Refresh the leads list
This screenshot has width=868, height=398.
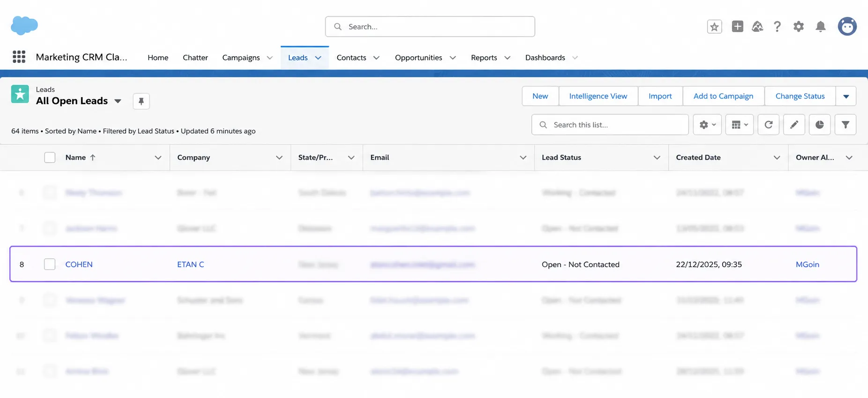769,125
